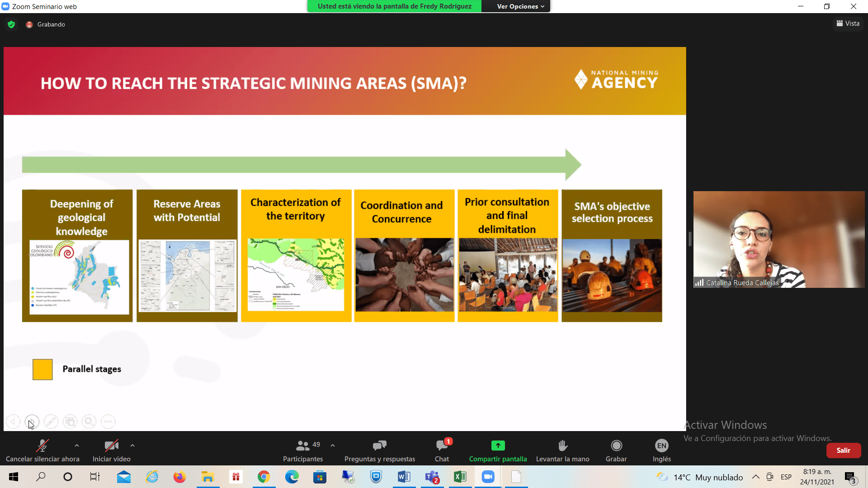Image resolution: width=868 pixels, height=488 pixels.
Task: Click the National Mining Agency logo
Action: [x=616, y=80]
